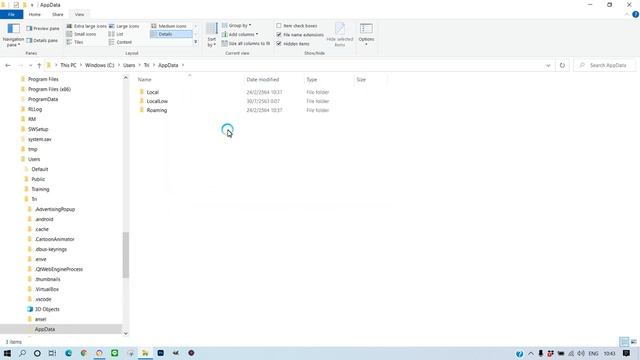Sort by the Type column header
640x360 pixels.
(x=312, y=80)
